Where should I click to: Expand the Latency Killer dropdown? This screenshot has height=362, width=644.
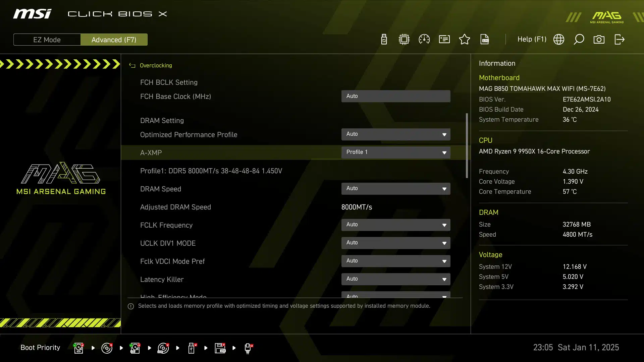[x=396, y=279]
